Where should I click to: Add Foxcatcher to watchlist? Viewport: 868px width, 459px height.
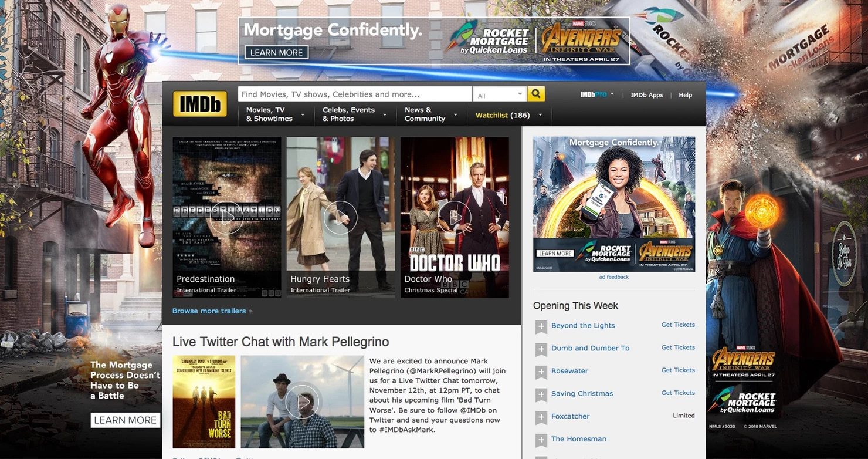click(x=541, y=417)
